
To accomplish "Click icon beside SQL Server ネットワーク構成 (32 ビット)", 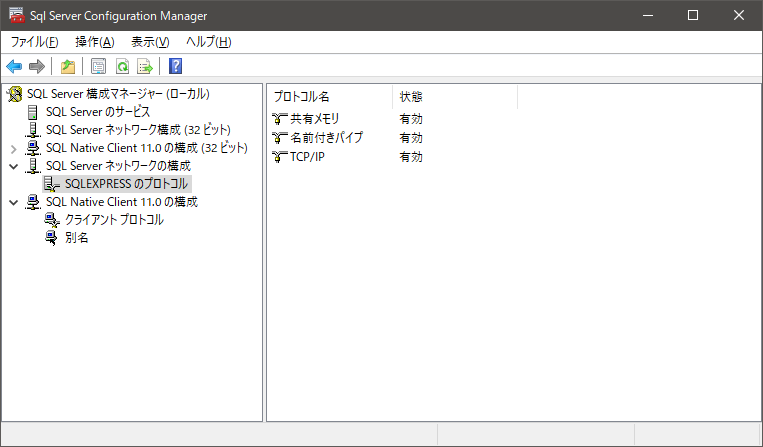I will tap(33, 130).
